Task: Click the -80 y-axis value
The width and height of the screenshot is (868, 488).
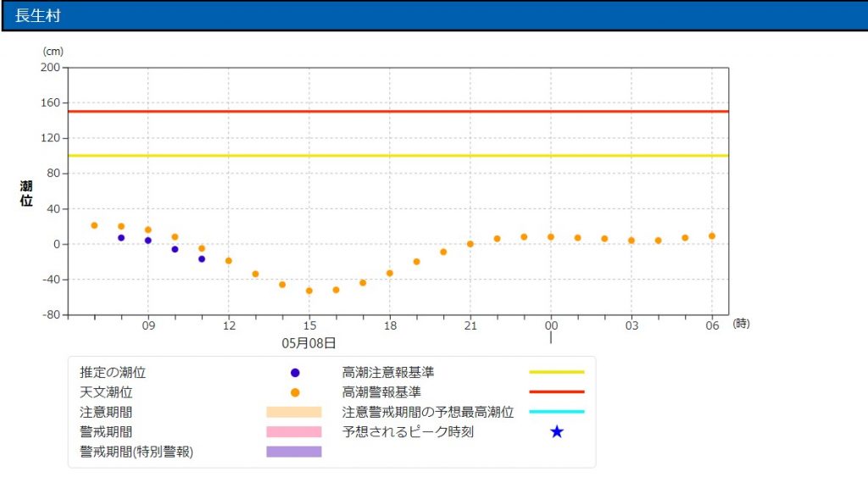Action: coord(51,314)
